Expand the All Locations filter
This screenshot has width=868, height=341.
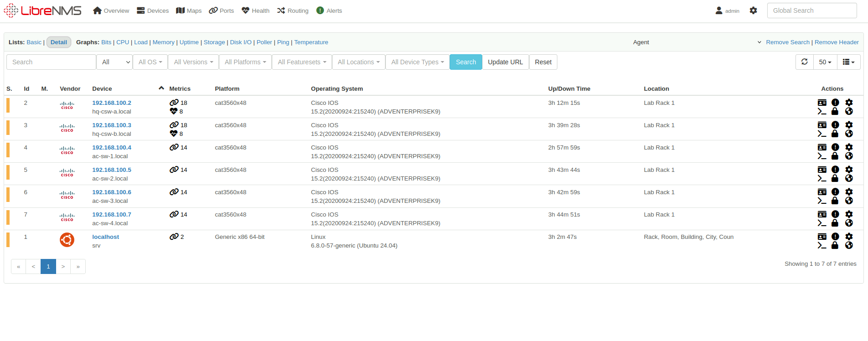point(359,62)
